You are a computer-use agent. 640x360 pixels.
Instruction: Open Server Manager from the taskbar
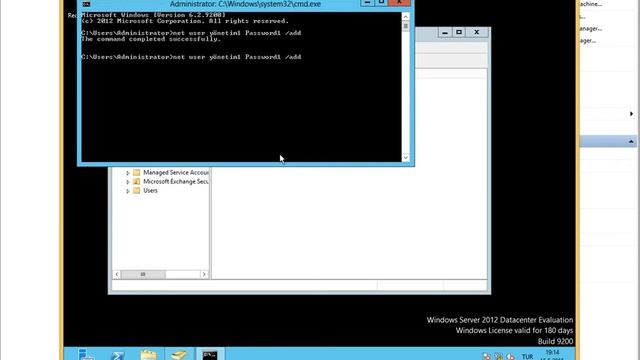(86, 354)
